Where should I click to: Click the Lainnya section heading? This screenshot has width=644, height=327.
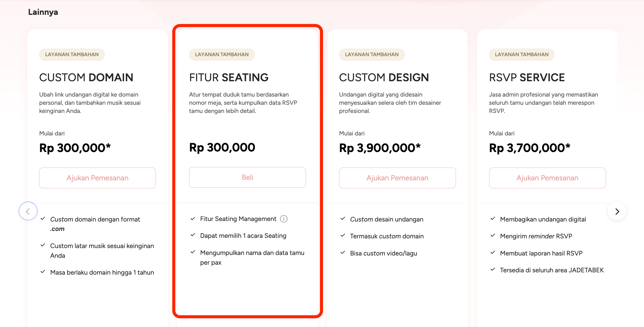pyautogui.click(x=43, y=12)
